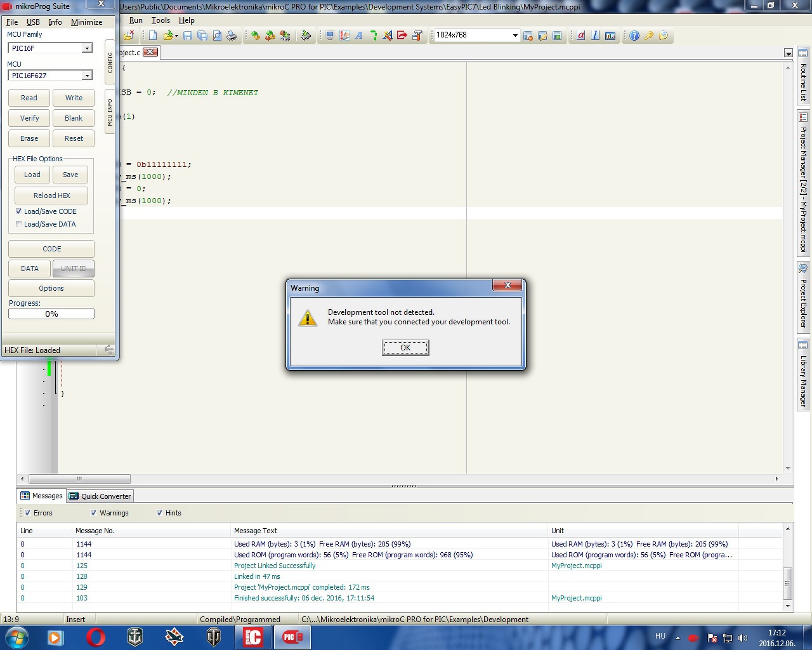
Task: Click the New File toolbar icon
Action: 153,36
